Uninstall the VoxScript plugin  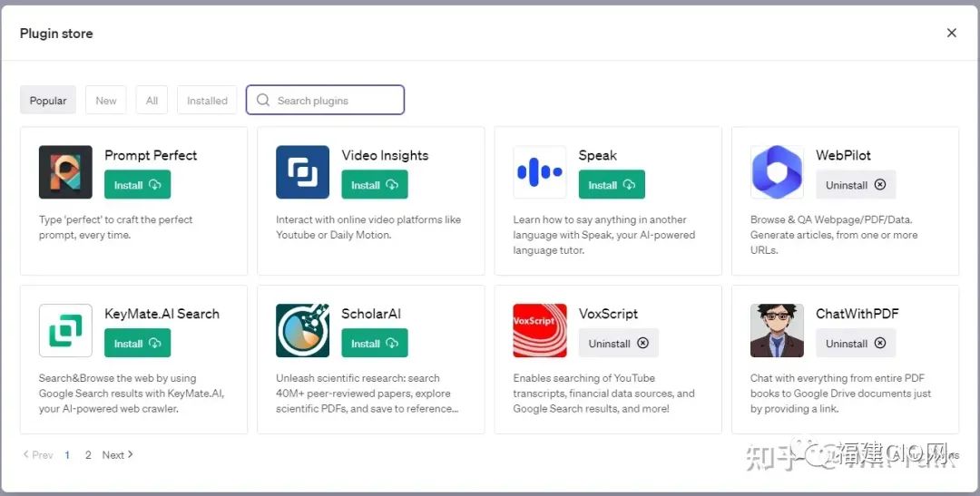[x=618, y=344]
